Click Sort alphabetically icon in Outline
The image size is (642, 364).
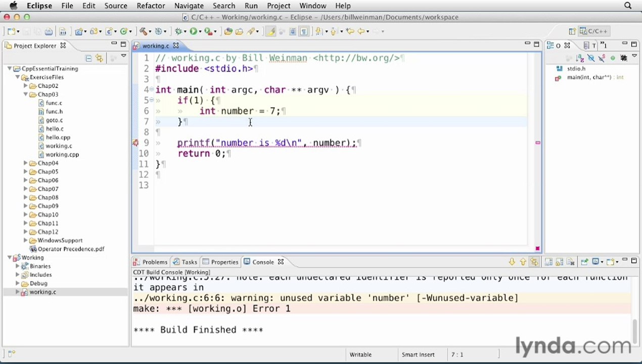coord(580,58)
